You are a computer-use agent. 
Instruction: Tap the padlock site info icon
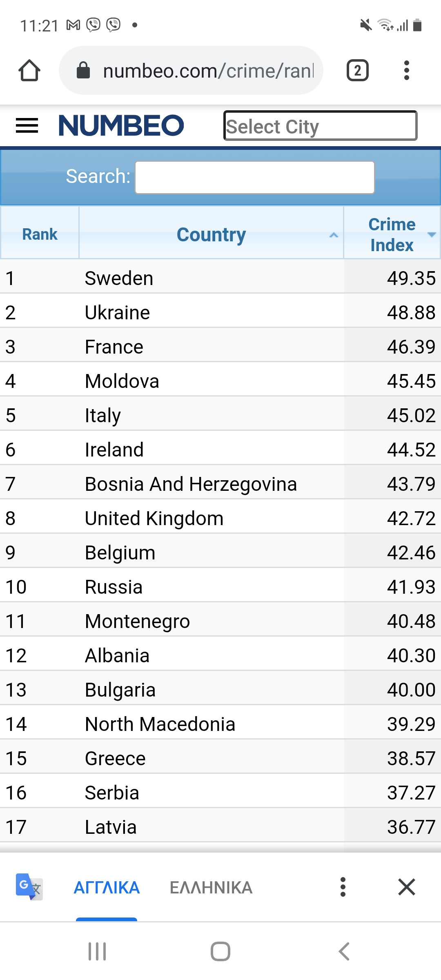(x=83, y=70)
